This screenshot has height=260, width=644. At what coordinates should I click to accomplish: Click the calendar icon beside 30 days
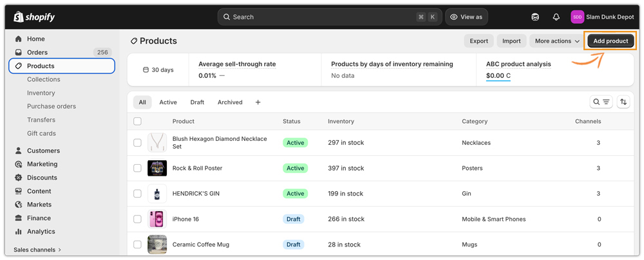click(x=146, y=70)
